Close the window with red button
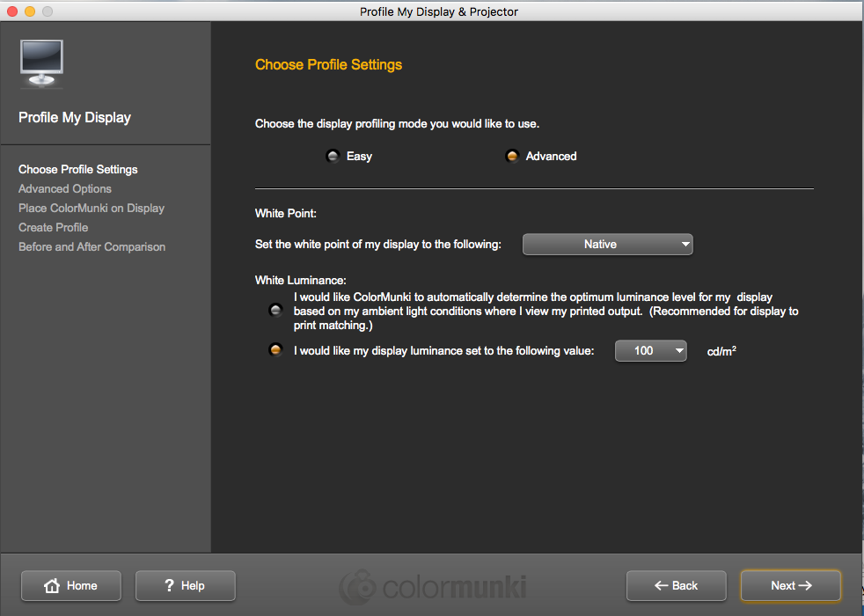 [12, 11]
